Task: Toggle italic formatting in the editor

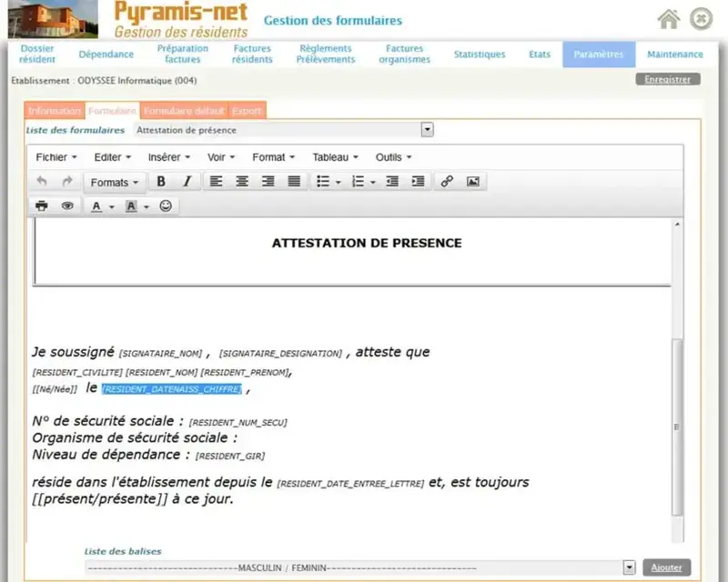Action: [187, 182]
